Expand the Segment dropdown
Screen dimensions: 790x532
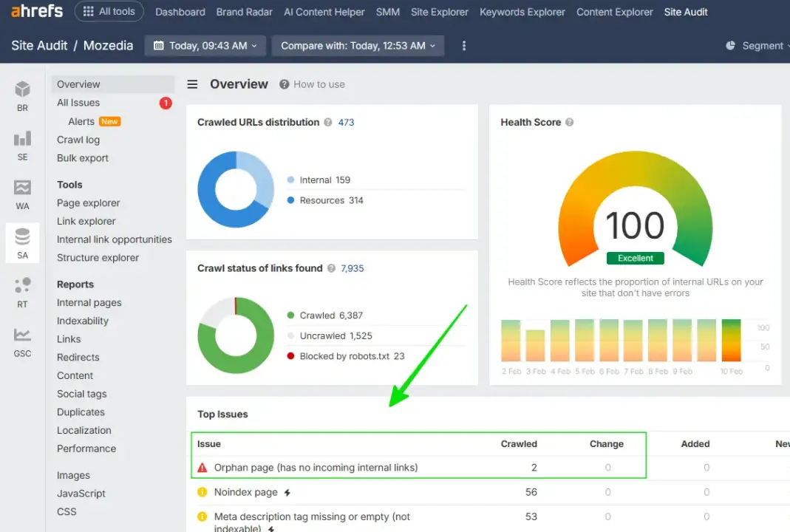click(x=763, y=45)
